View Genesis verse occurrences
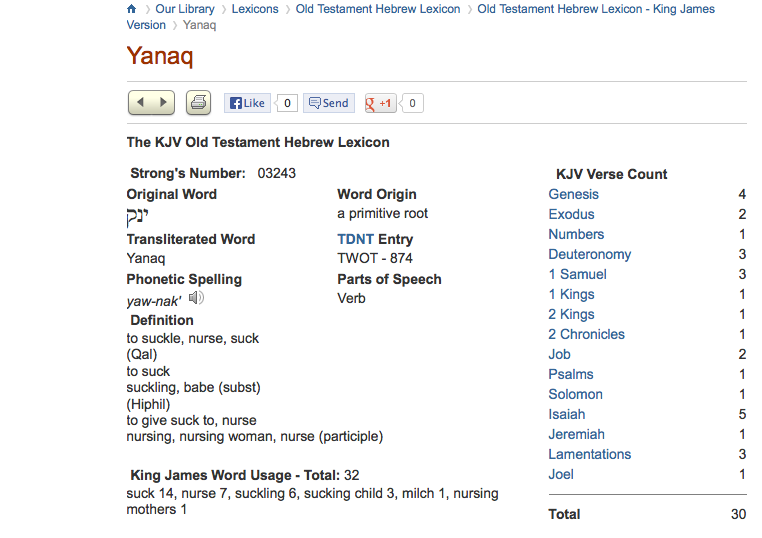 click(x=573, y=194)
